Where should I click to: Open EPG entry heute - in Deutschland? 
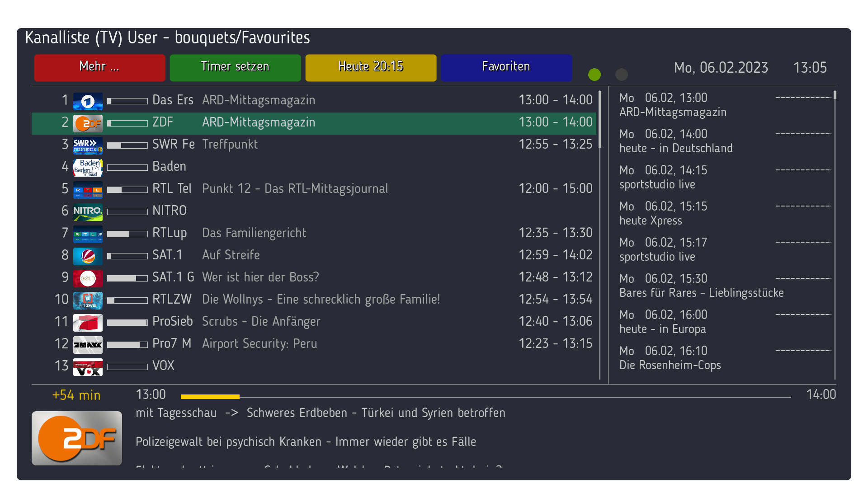pos(725,141)
